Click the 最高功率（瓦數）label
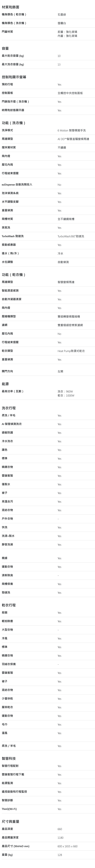The width and height of the screenshot is (95, 868). 13,391
